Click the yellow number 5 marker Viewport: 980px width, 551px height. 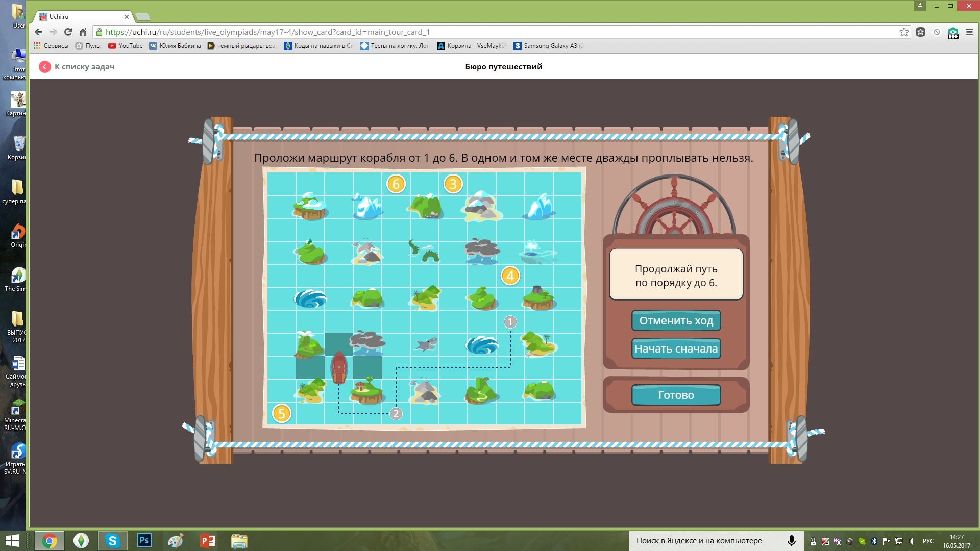[x=281, y=414]
